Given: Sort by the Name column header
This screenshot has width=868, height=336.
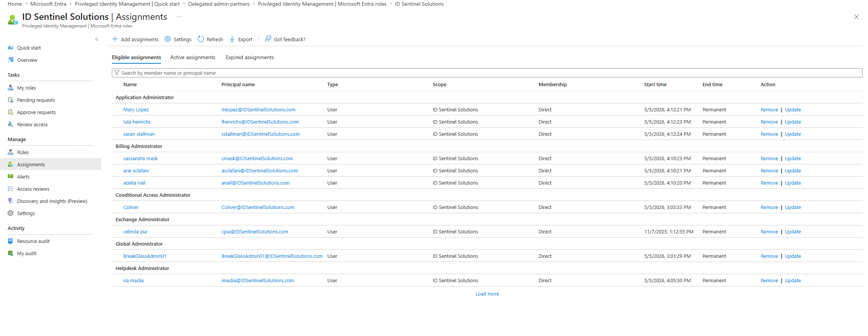Looking at the screenshot, I should point(130,85).
